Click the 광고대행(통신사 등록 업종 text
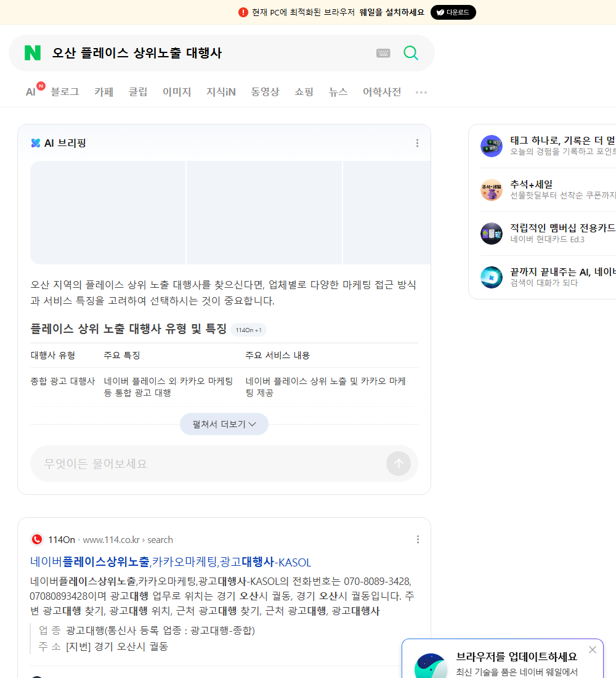616x678 pixels. click(x=160, y=631)
